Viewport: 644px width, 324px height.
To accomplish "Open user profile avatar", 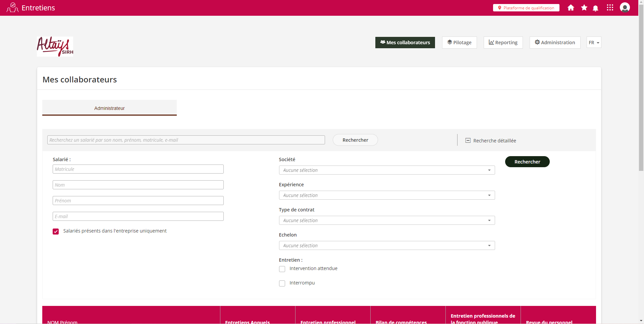I will pos(625,8).
